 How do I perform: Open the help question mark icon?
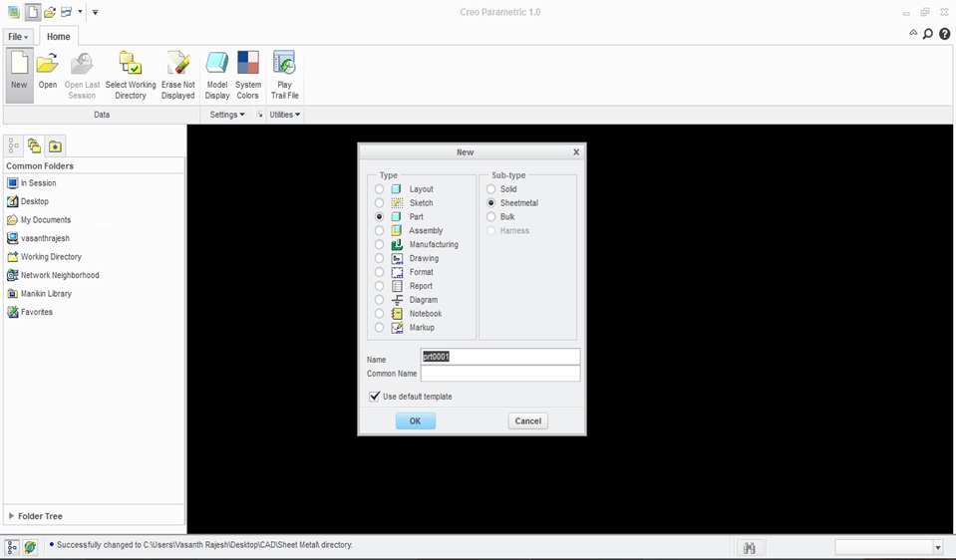click(944, 34)
